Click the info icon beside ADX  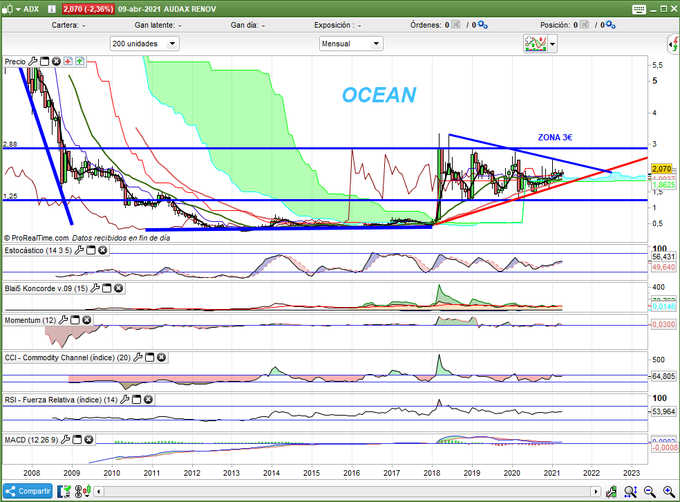point(52,9)
